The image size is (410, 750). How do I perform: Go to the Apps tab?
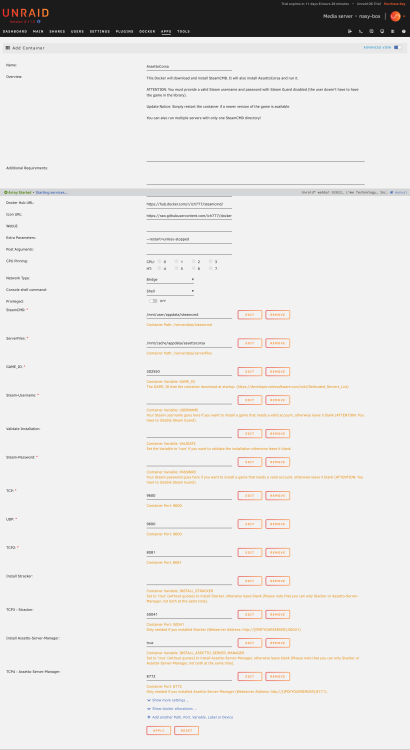[166, 32]
